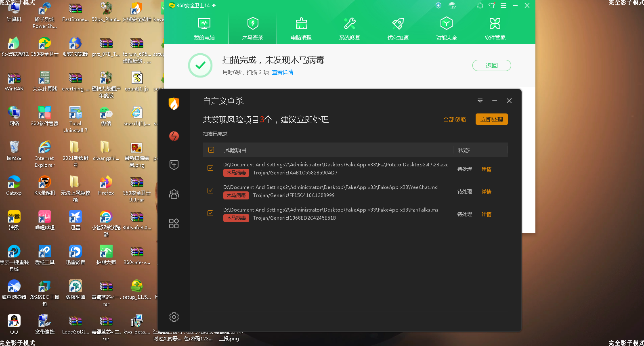This screenshot has width=644, height=346.
Task: Click the refresh-style icon in 360 title bar
Action: [480, 6]
